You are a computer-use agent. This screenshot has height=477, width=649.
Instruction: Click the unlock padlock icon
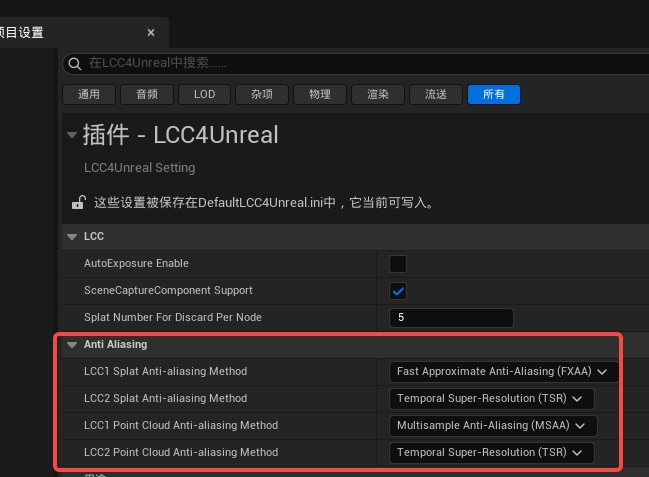78,202
